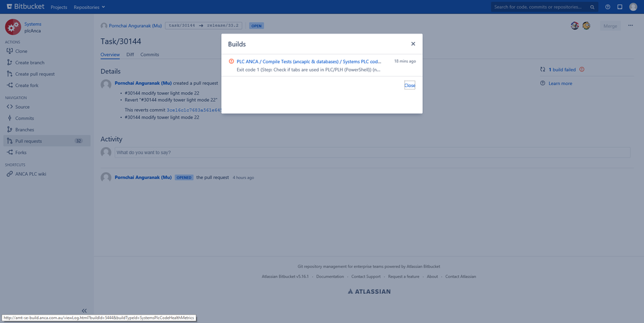Click the release/33.2 target branch label
The width and height of the screenshot is (644, 323).
[x=222, y=26]
